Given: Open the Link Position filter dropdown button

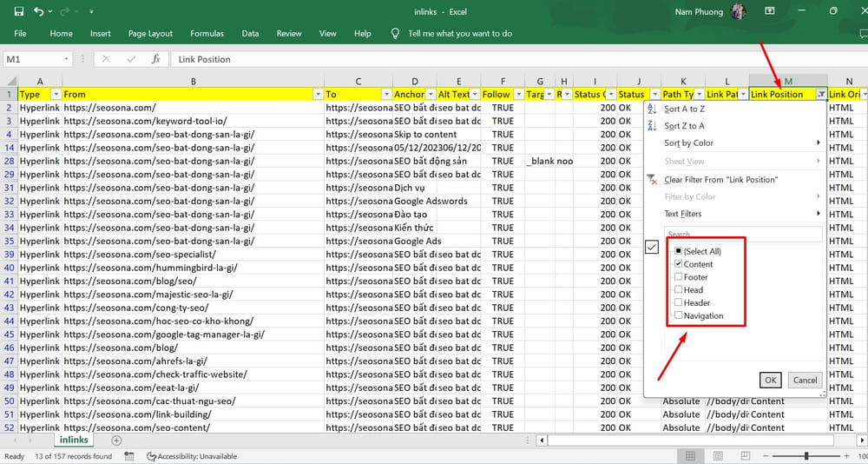Looking at the screenshot, I should pyautogui.click(x=821, y=94).
